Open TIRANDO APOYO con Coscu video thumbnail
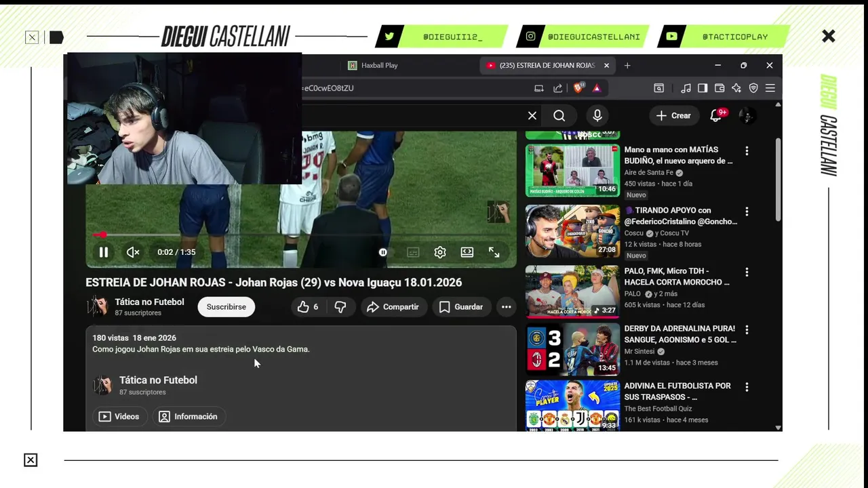 point(572,230)
